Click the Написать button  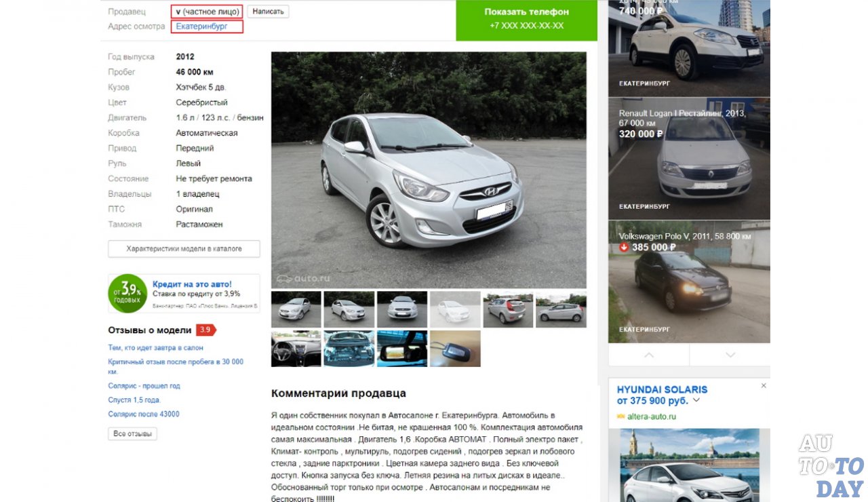point(268,12)
